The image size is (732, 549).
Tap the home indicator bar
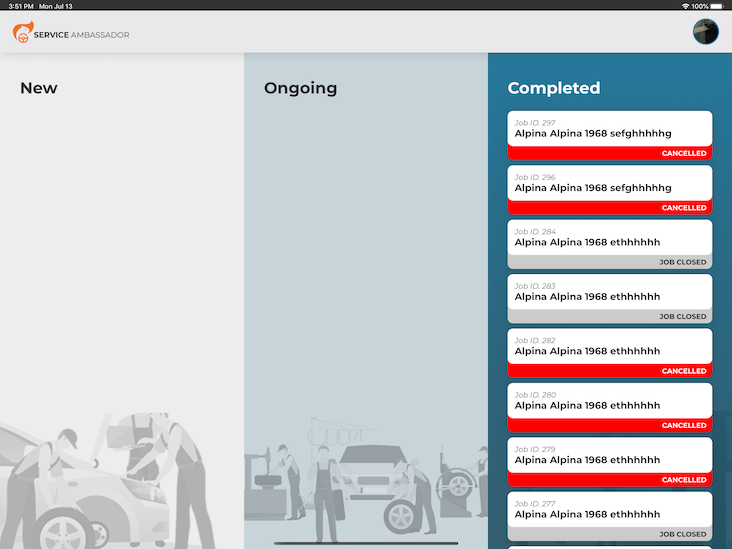point(366,543)
